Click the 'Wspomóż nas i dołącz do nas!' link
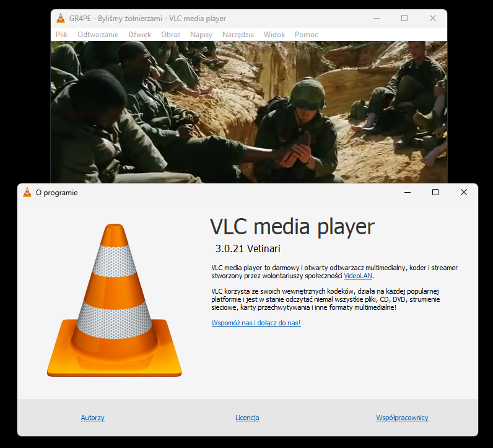 [x=256, y=323]
